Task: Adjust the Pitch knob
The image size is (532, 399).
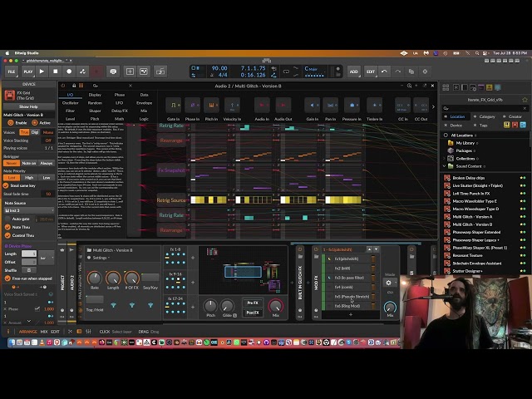Action: tap(210, 306)
